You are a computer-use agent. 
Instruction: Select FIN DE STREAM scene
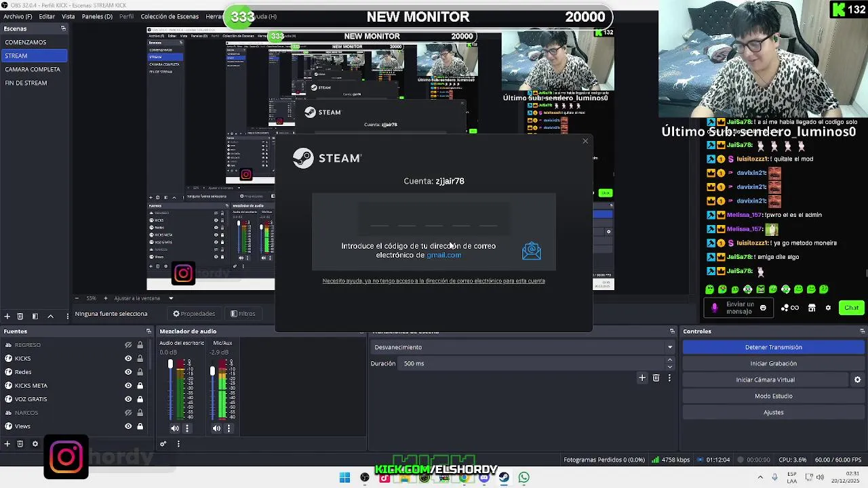point(34,83)
